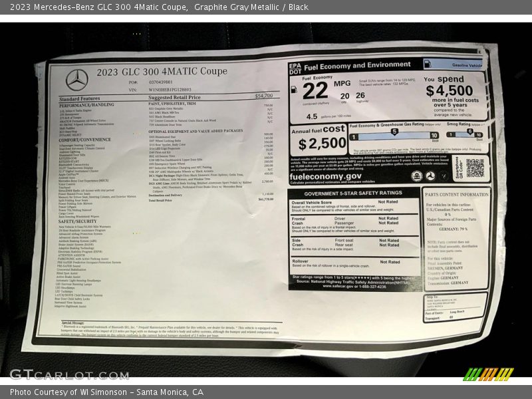
Task: Click the 'PERFORMANCE/HANDLING' section heading
Action: click(x=86, y=105)
